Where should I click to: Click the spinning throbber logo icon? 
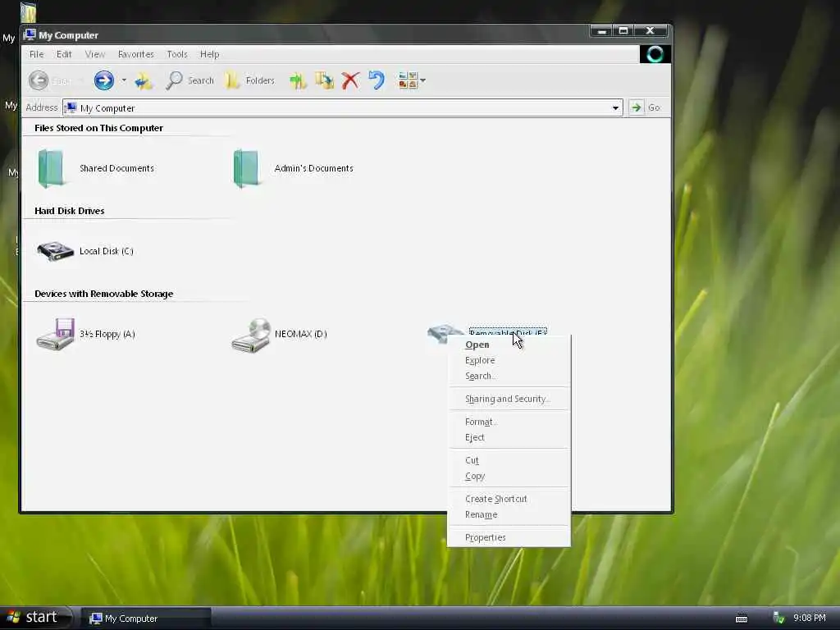655,54
